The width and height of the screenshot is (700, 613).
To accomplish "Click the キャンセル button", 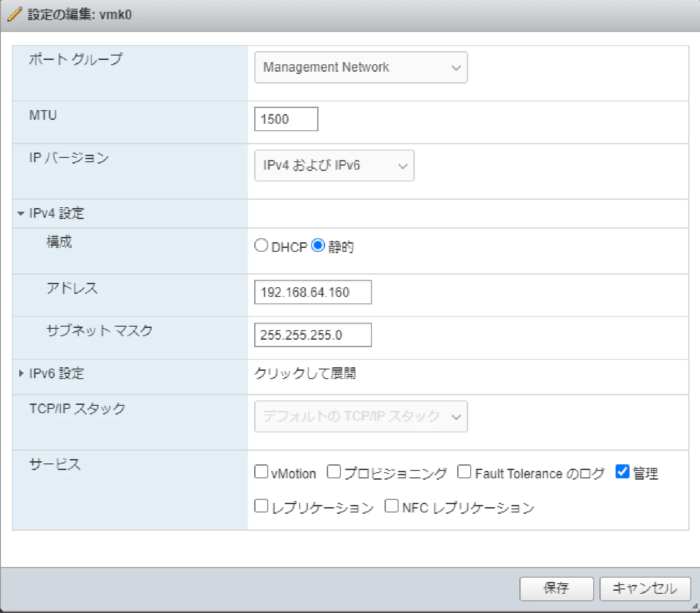I will pos(645,589).
